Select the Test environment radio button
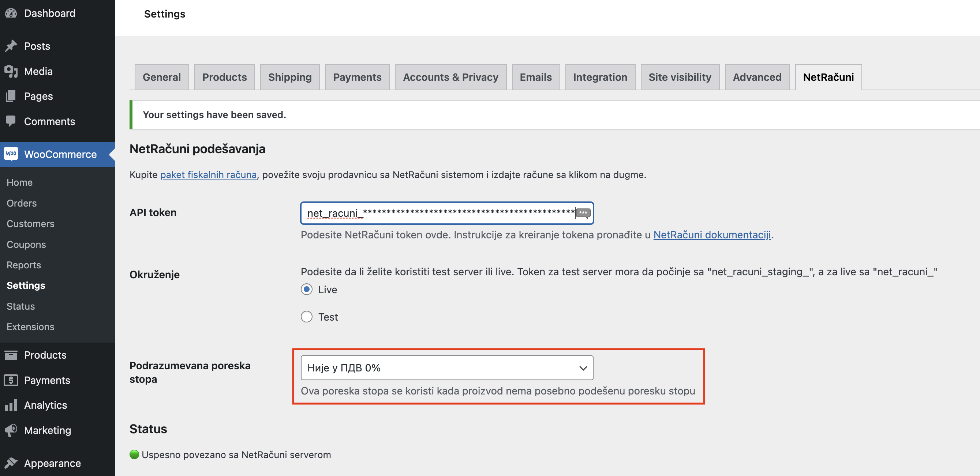 [306, 317]
